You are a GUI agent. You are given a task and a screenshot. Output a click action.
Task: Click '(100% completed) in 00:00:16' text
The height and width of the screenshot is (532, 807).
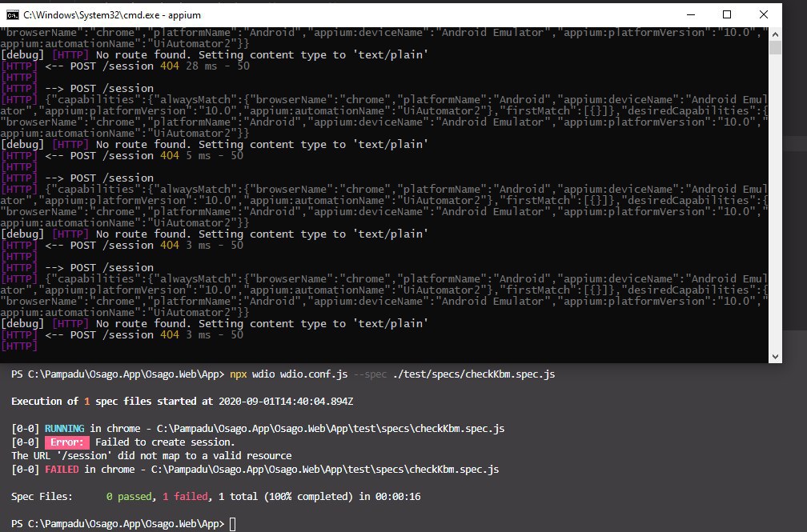[x=343, y=497]
